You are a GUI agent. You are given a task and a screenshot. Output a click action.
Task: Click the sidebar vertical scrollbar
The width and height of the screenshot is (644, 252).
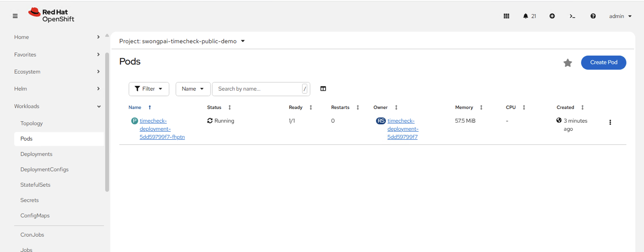pos(107,122)
